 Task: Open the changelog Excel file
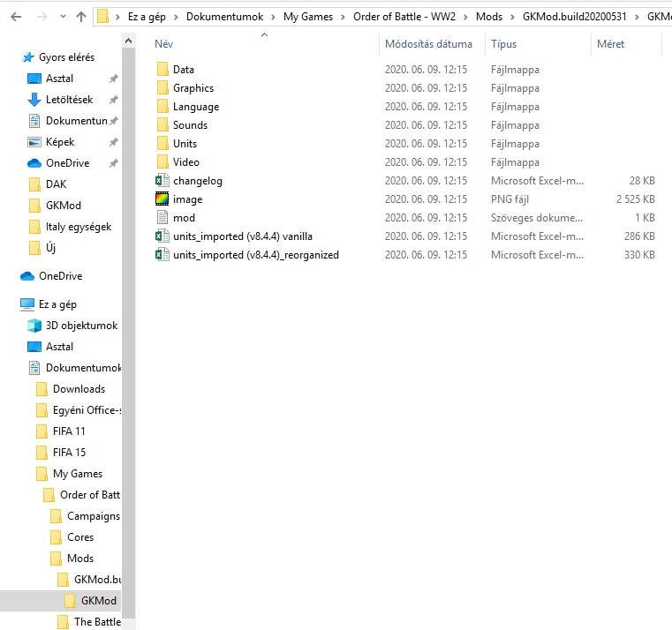click(x=197, y=181)
